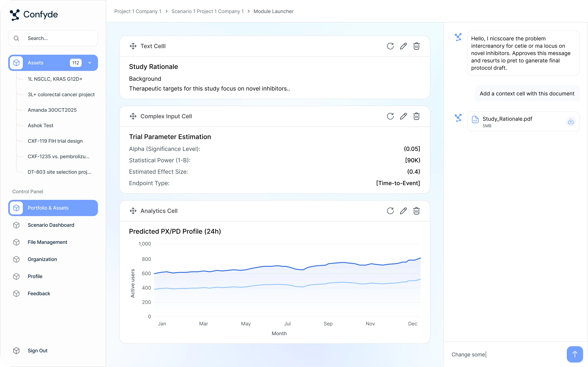The image size is (588, 367).
Task: Sign Out of the application
Action: pyautogui.click(x=37, y=350)
